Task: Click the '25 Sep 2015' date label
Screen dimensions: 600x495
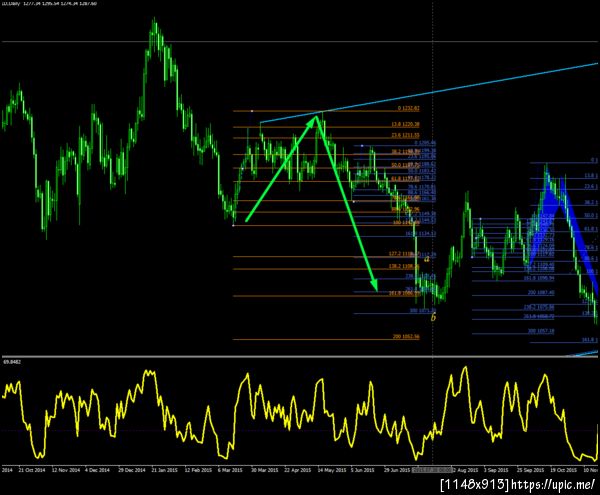Action: (x=530, y=470)
